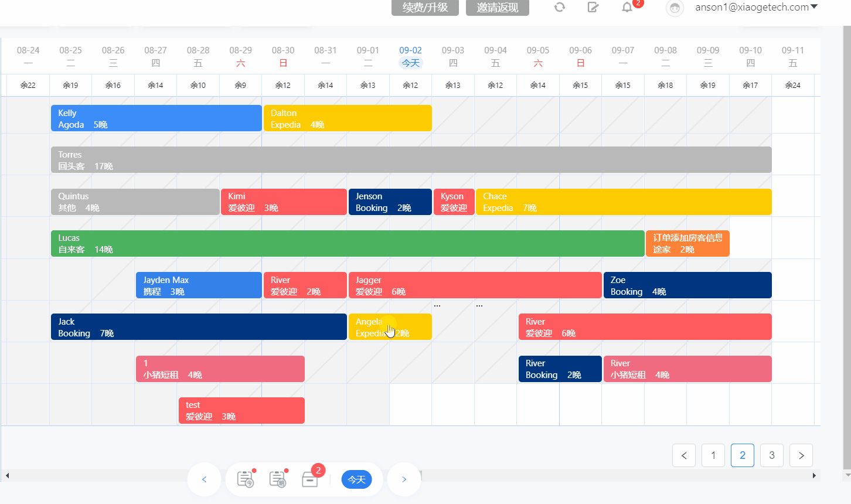Expand the anson1@xiaogetech.com account menu
Image resolution: width=851 pixels, height=504 pixels.
pos(756,7)
